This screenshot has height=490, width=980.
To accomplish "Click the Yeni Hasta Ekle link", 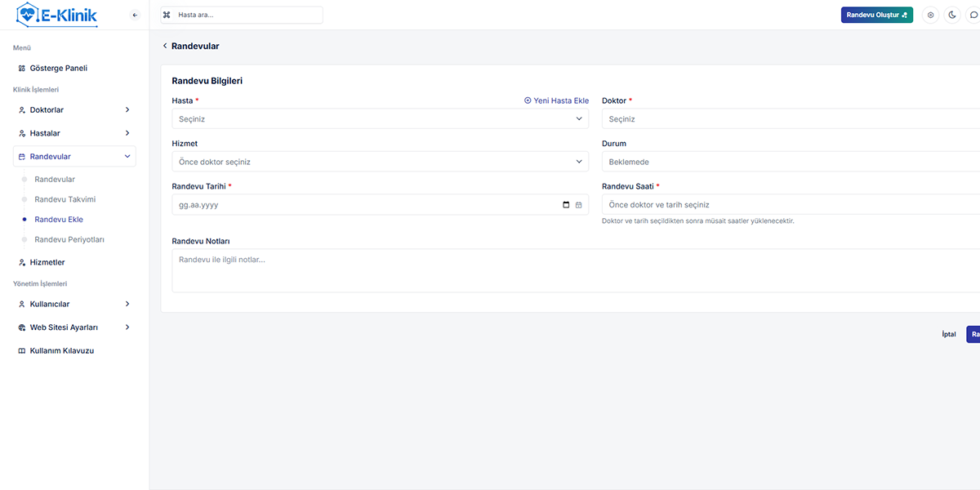I will click(x=556, y=100).
